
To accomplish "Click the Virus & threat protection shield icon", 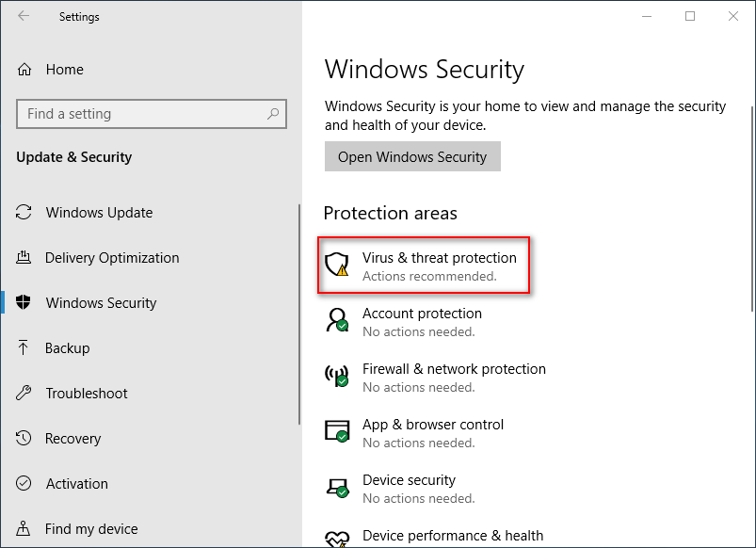I will (x=337, y=265).
